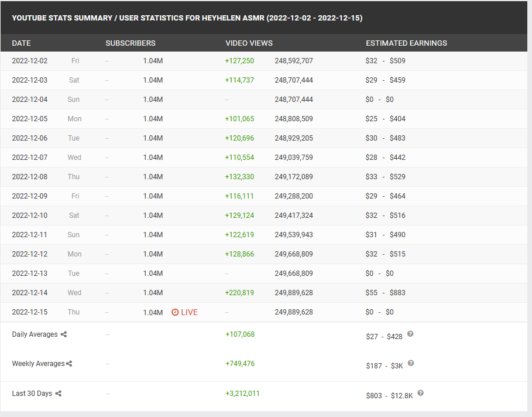
Task: Click the earnings value $32 - $509
Action: [386, 61]
